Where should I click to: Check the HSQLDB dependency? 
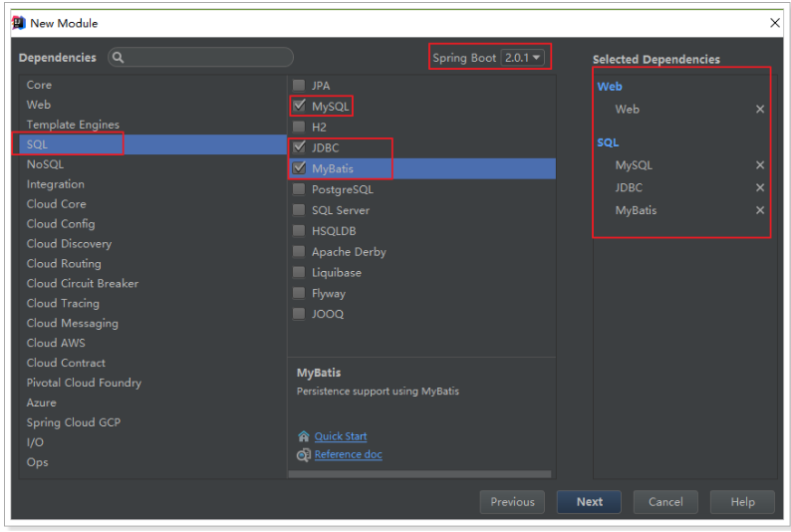pos(299,230)
